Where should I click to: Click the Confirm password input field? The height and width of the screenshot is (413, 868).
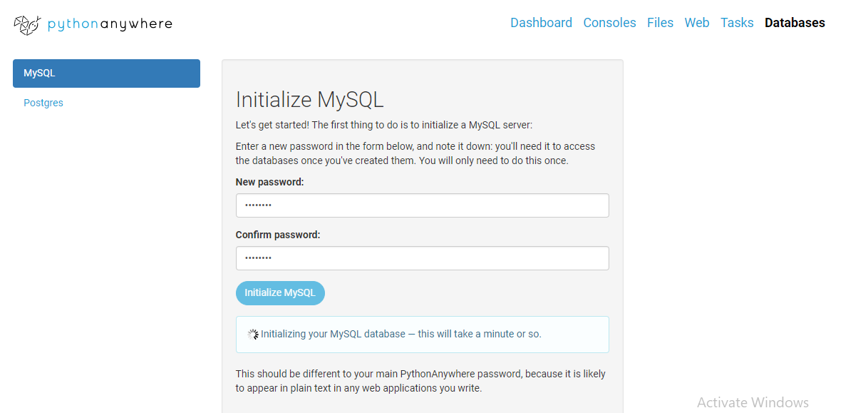(422, 258)
